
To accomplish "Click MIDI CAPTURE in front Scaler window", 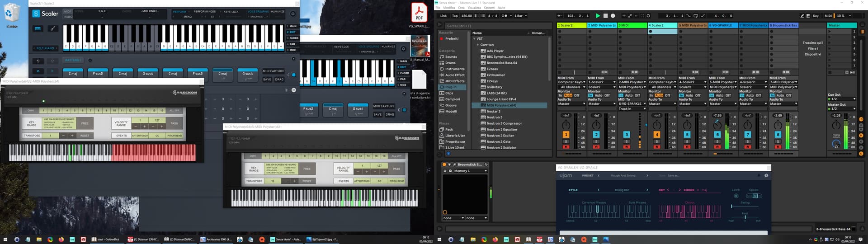I will point(274,71).
